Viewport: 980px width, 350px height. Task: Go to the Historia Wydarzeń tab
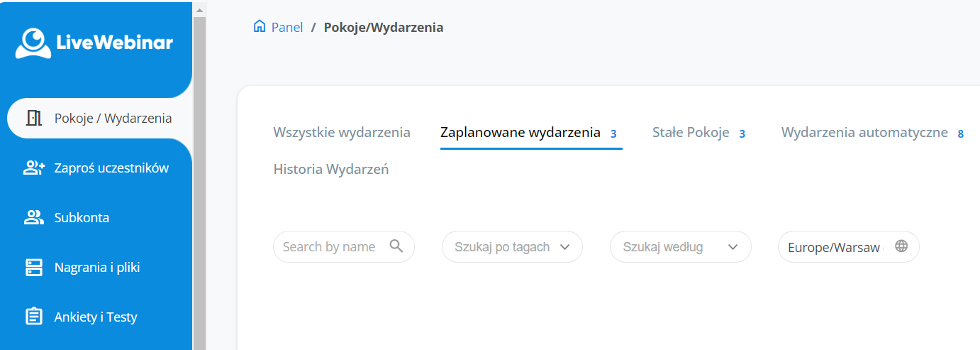pyautogui.click(x=330, y=170)
